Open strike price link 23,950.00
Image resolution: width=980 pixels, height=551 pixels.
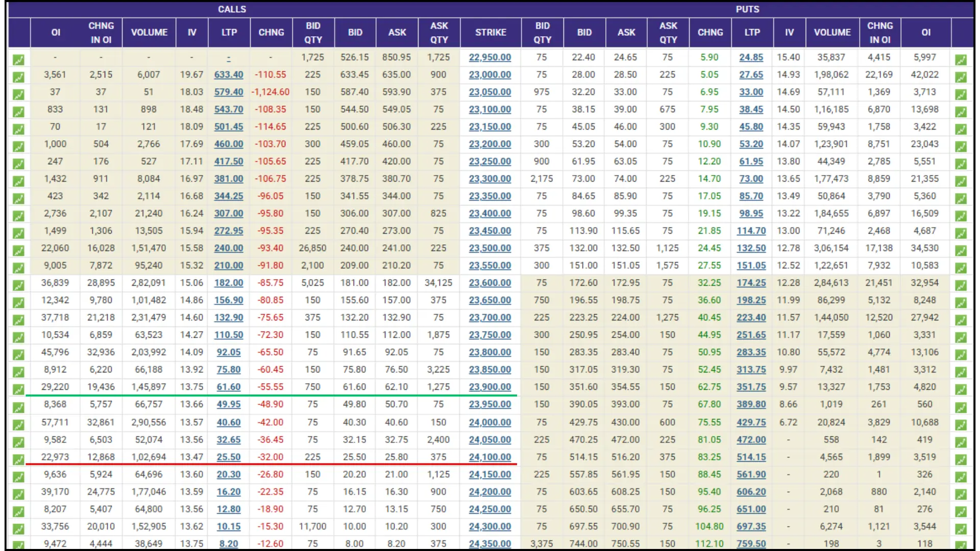click(x=490, y=404)
